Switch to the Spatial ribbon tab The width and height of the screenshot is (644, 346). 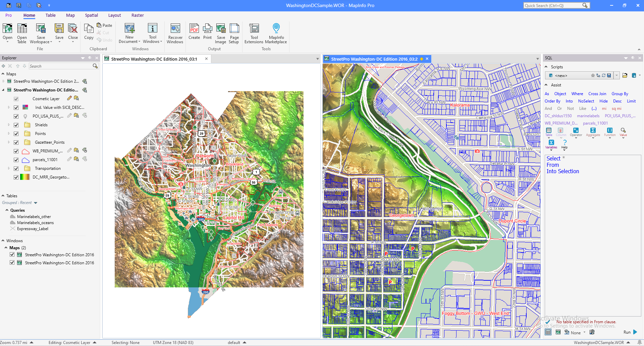[92, 15]
